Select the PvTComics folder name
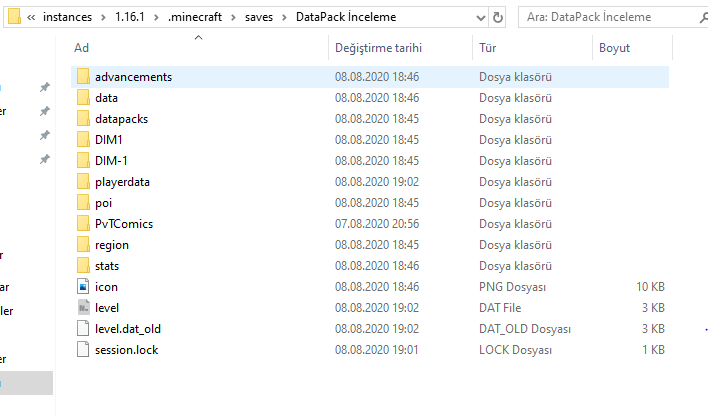Viewport: 708px width, 416px height. [x=124, y=224]
